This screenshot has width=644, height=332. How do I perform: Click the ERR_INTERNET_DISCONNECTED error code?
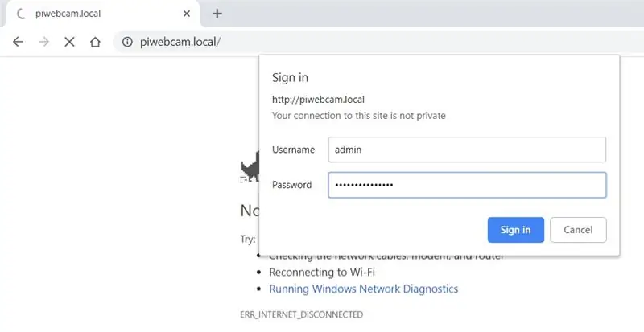301,315
